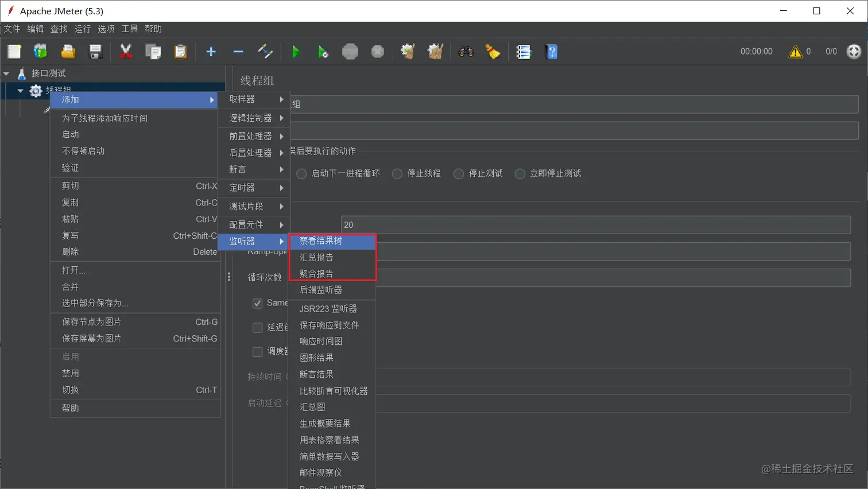Screen dimensions: 868x489
Task: Expand the 配置元件 submenu
Action: pos(254,224)
